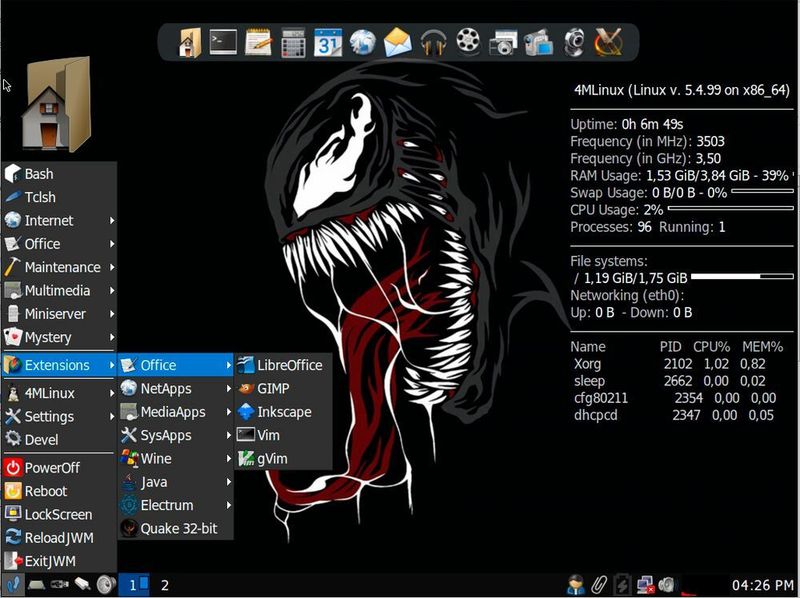Image resolution: width=800 pixels, height=598 pixels.
Task: Expand the Settings submenu arrow
Action: point(112,416)
